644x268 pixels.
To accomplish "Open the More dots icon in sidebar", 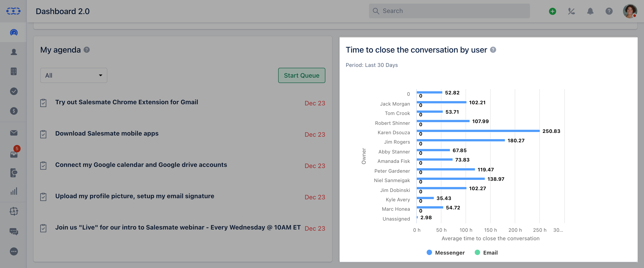I will coord(14,251).
